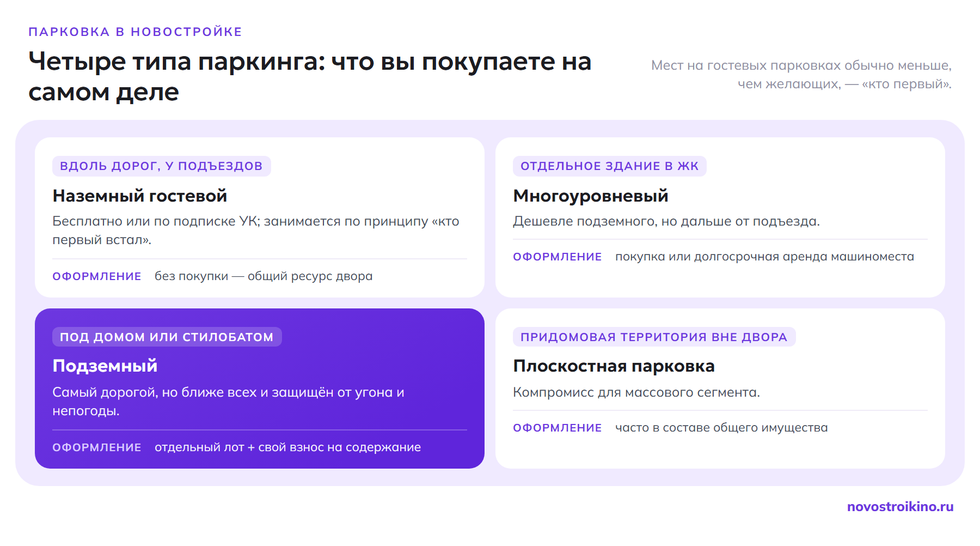Select the tag 'Под домом или стилобатом'
Viewport: 980px width, 546px height.
[x=167, y=337]
